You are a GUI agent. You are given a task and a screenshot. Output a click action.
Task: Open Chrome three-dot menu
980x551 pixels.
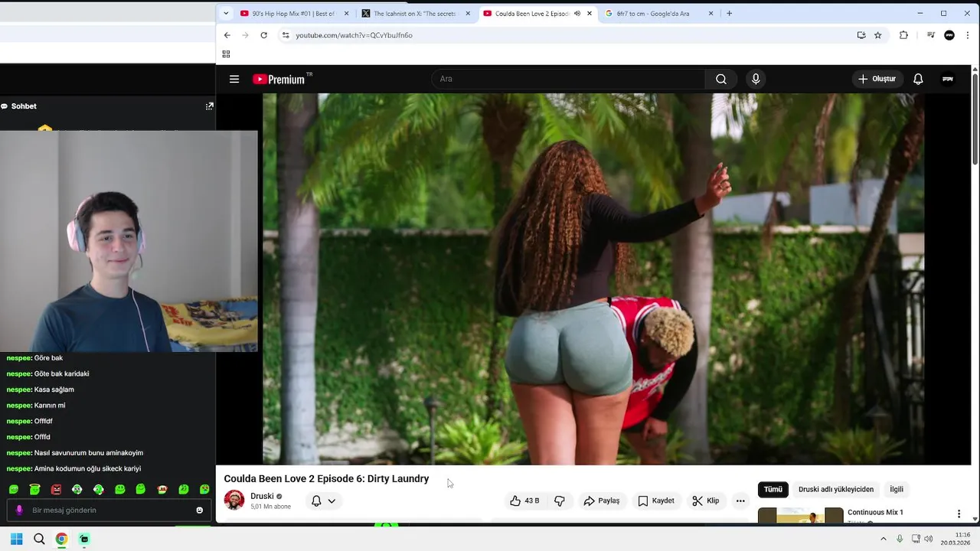tap(968, 35)
